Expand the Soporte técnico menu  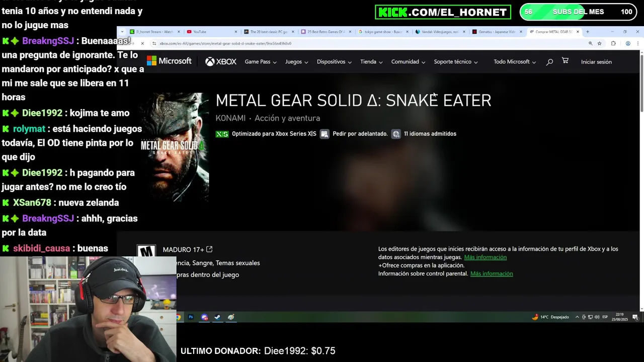tap(456, 62)
